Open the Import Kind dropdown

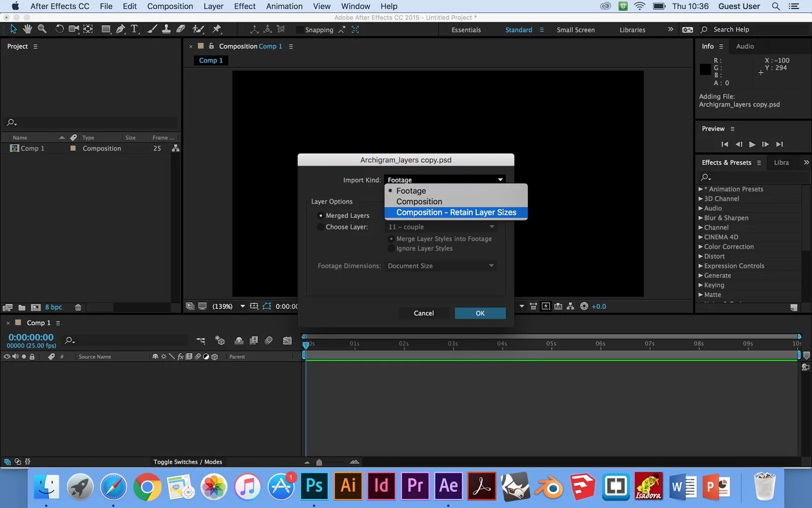click(x=444, y=179)
